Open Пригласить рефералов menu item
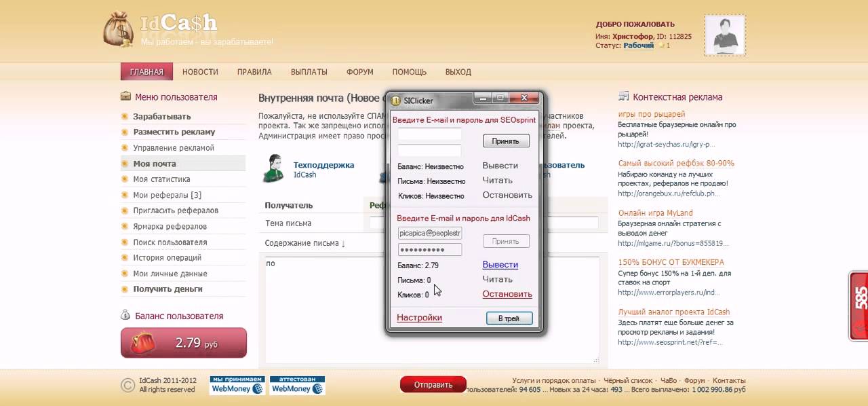Viewport: 868px width, 406px height. (176, 210)
